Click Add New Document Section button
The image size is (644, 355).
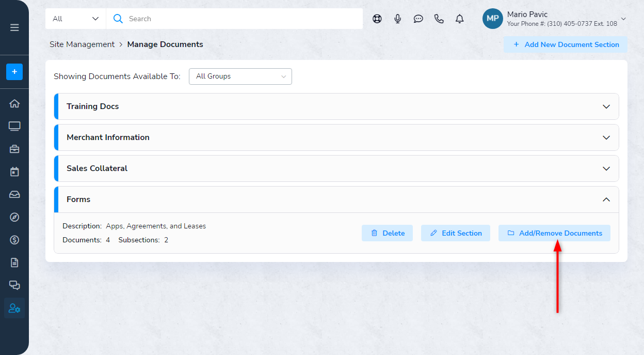click(566, 44)
